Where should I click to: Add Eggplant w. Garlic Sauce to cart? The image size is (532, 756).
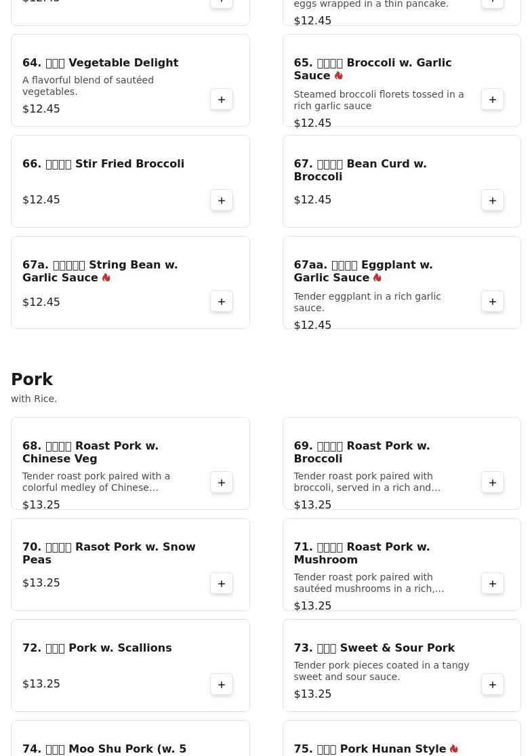point(493,302)
